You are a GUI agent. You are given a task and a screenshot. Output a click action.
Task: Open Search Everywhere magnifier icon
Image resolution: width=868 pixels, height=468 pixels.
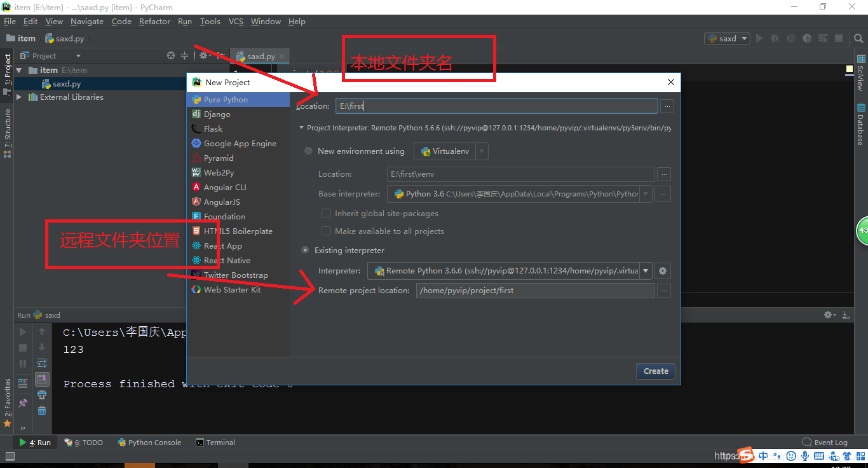pos(858,38)
